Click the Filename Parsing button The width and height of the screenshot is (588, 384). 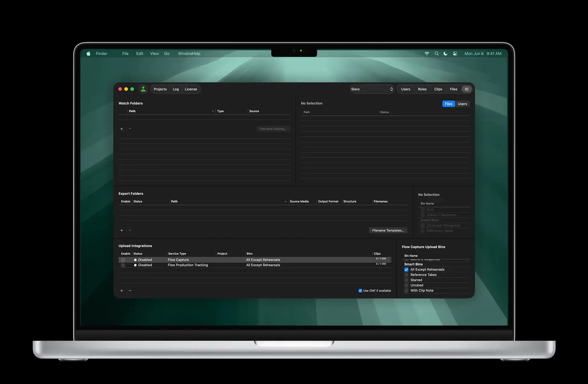click(273, 129)
